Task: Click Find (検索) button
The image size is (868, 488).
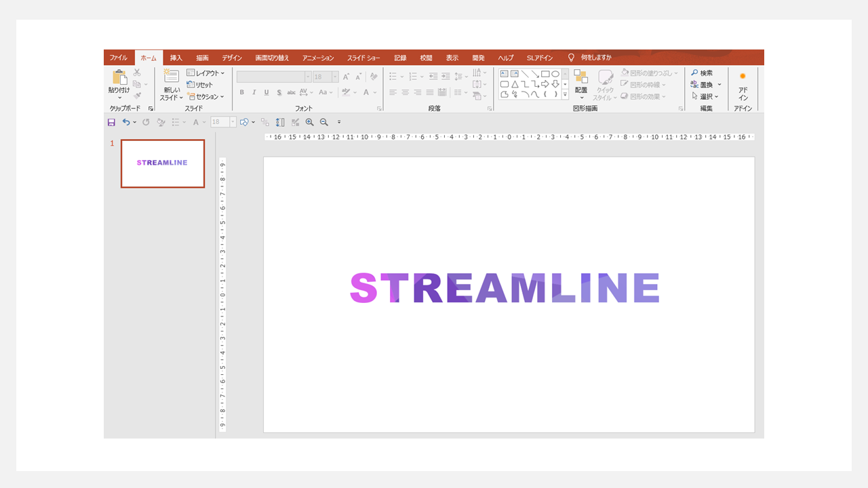Action: click(702, 73)
